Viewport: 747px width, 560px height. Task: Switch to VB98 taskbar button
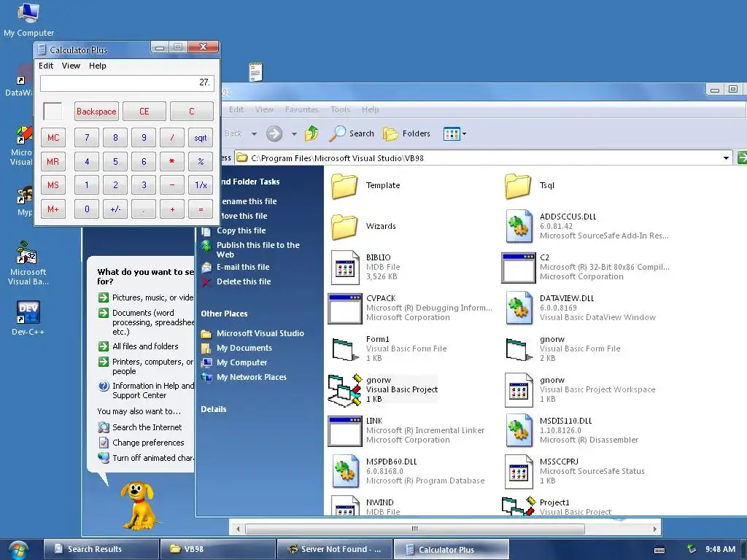coord(217,549)
